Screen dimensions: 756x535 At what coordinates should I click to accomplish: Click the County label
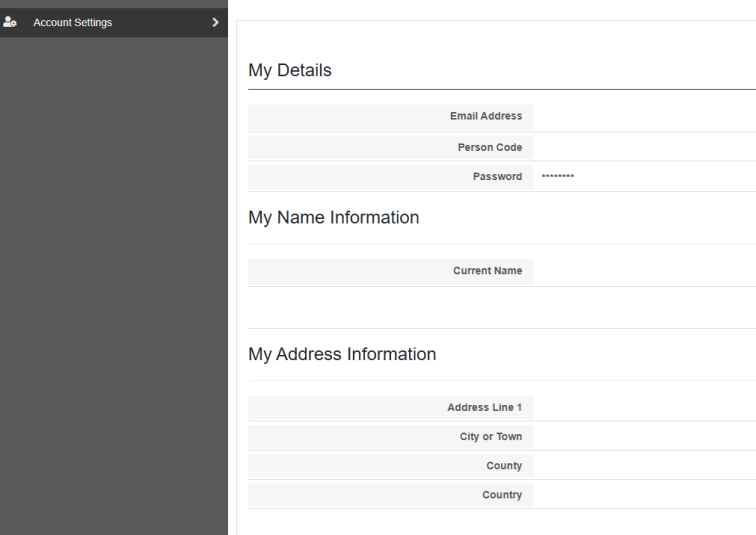tap(504, 466)
